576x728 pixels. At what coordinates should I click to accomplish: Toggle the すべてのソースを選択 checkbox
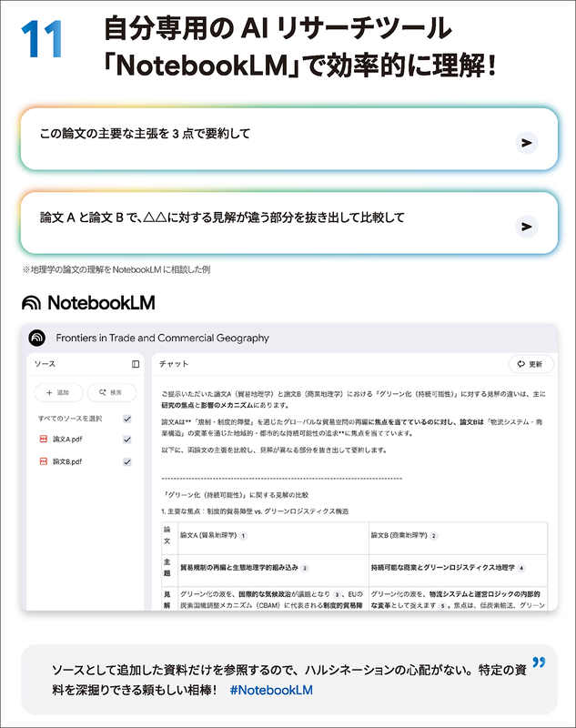click(x=127, y=419)
